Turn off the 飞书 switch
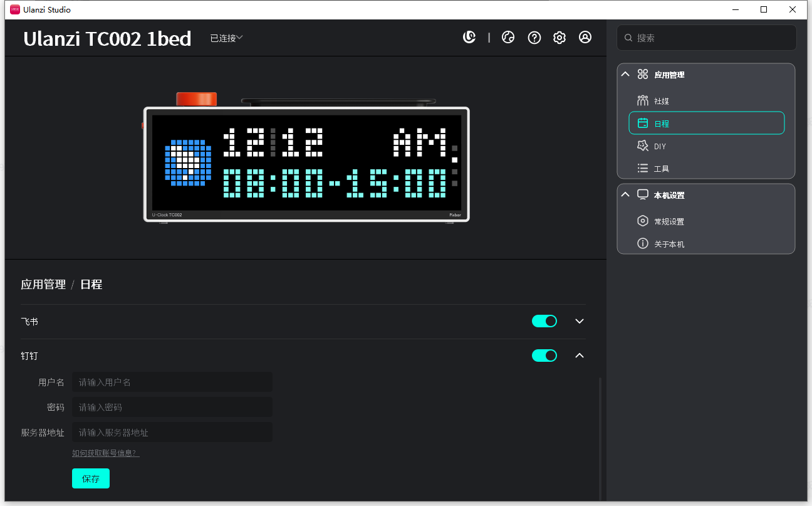Screen dimensions: 812x506 544,321
